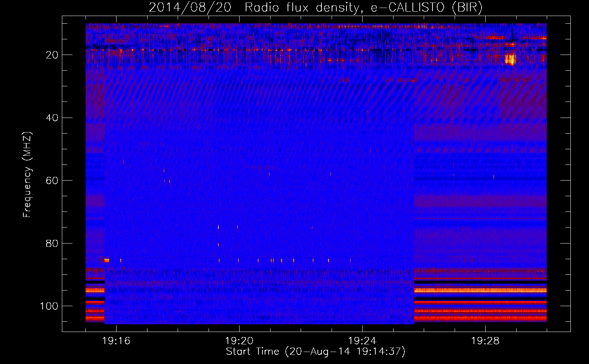Click the '19:24' time tick label
The image size is (589, 364).
click(x=362, y=341)
